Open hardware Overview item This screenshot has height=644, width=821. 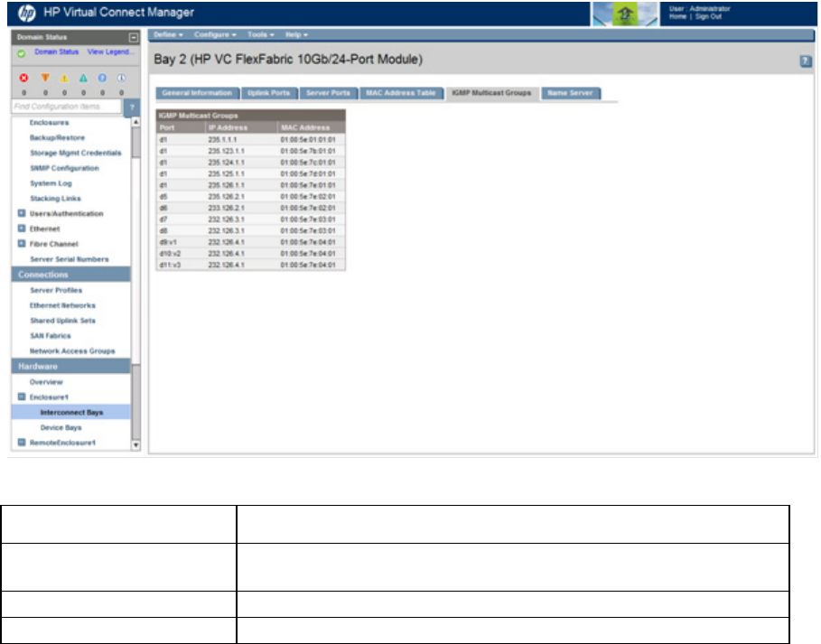46,382
